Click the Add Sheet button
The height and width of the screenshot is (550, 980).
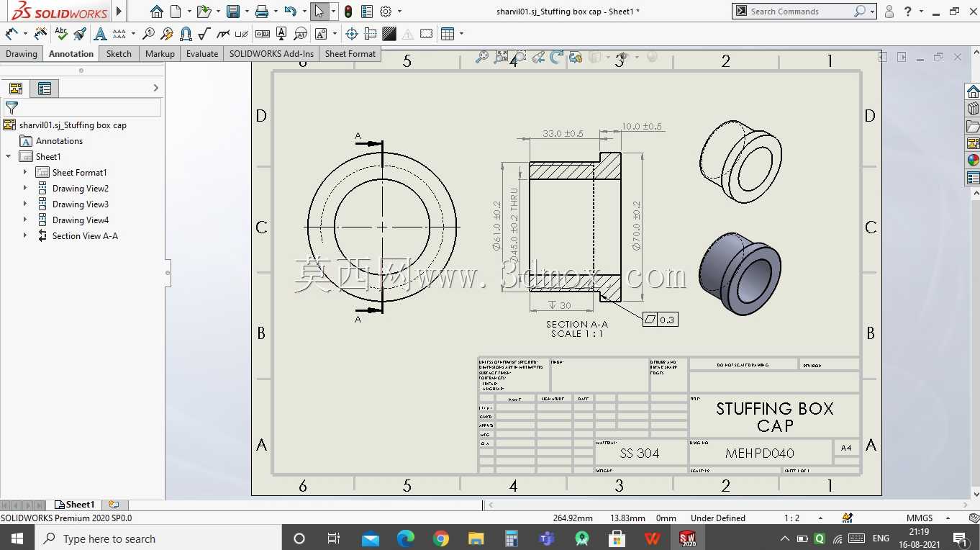pos(114,505)
